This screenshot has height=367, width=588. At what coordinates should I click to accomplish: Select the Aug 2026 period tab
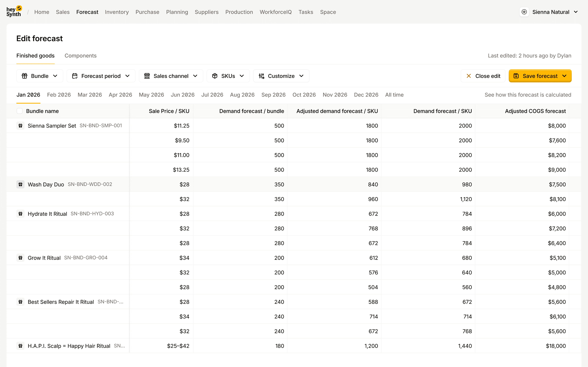242,95
